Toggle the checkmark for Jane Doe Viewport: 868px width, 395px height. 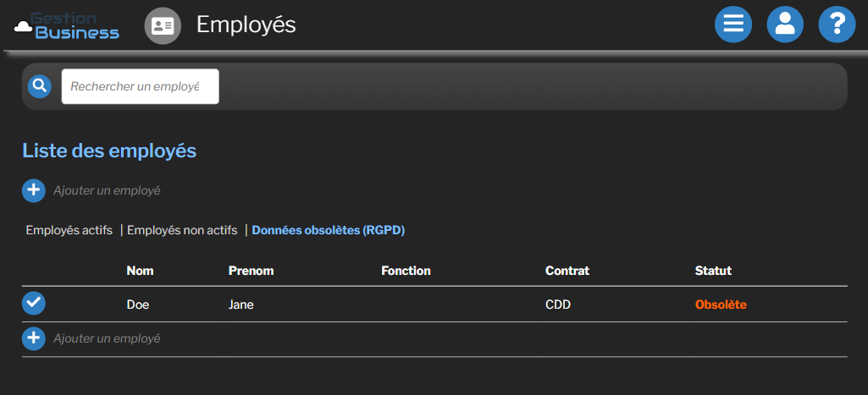pos(34,304)
